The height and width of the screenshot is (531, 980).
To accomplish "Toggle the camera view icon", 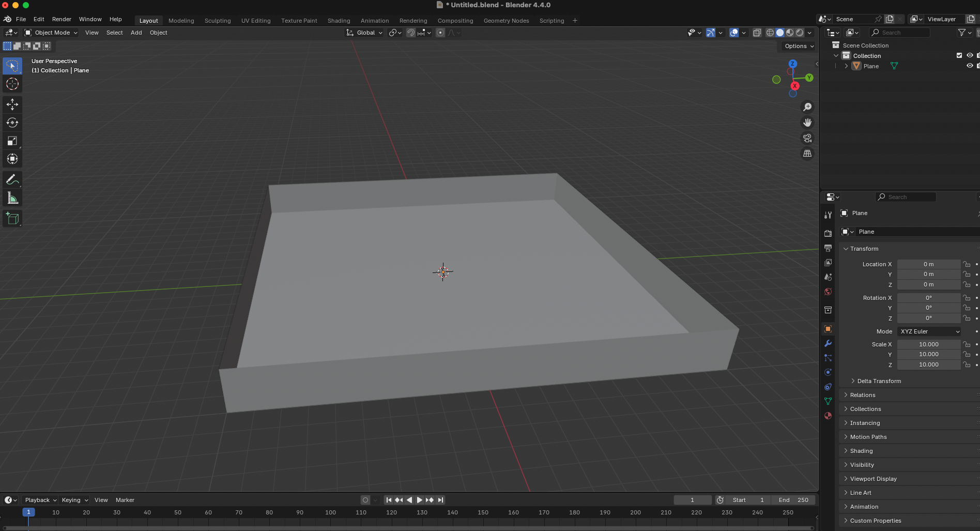I will (807, 138).
